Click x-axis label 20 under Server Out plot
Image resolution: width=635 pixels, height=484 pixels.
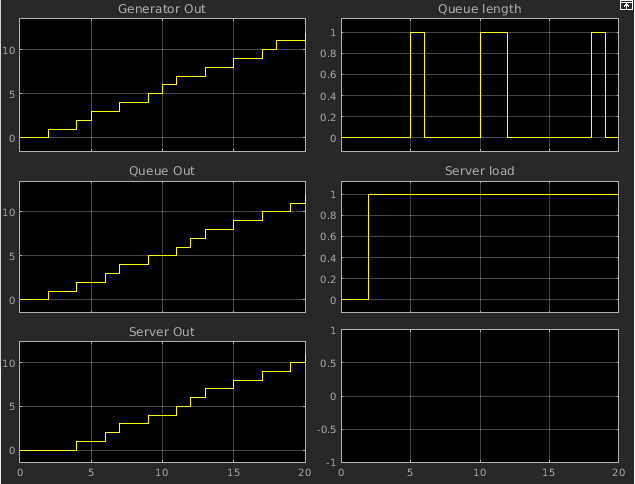pos(304,471)
